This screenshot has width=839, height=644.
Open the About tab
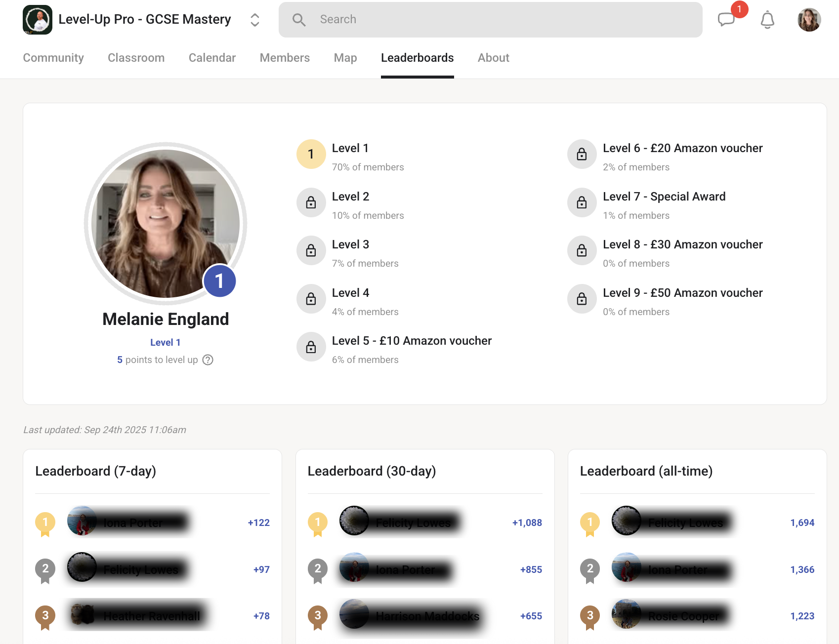[493, 58]
